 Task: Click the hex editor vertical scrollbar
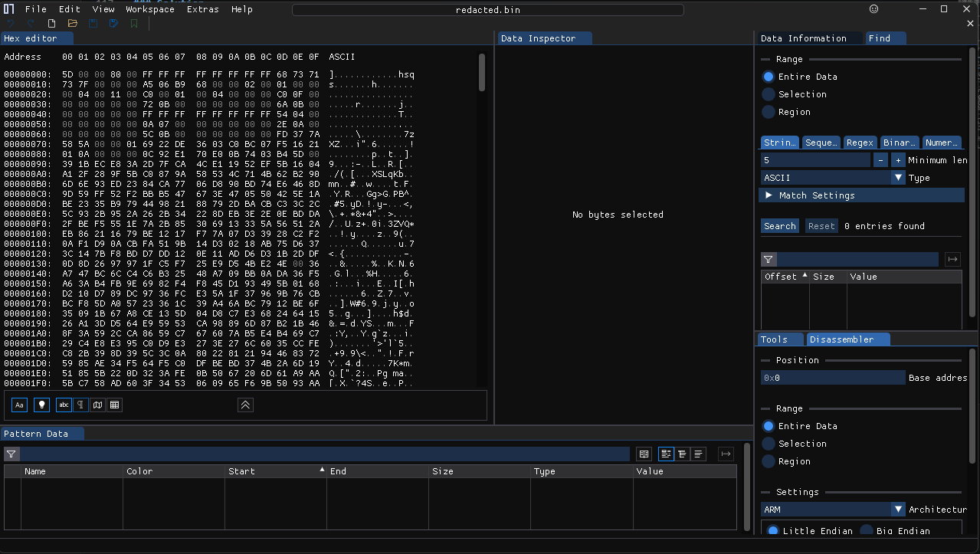click(x=482, y=73)
